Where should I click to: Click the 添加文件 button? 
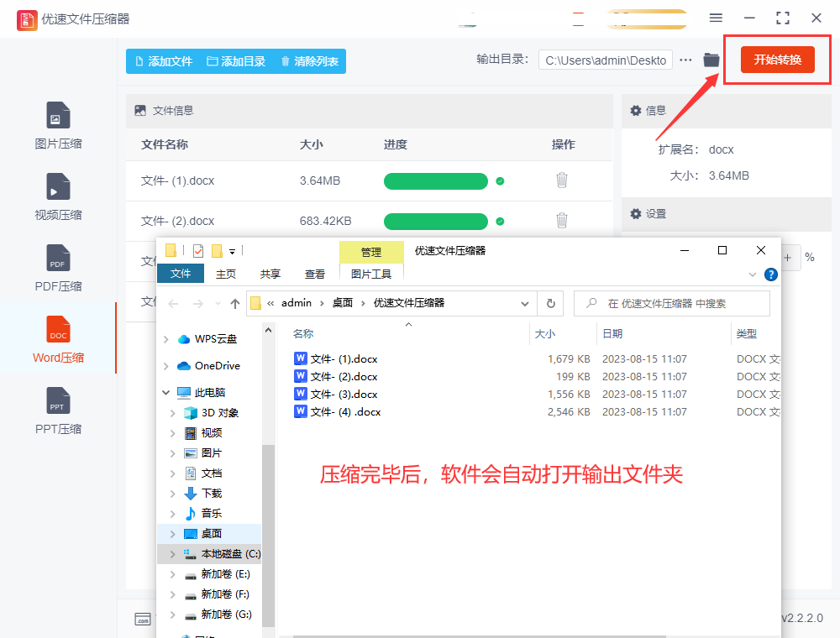click(x=164, y=61)
